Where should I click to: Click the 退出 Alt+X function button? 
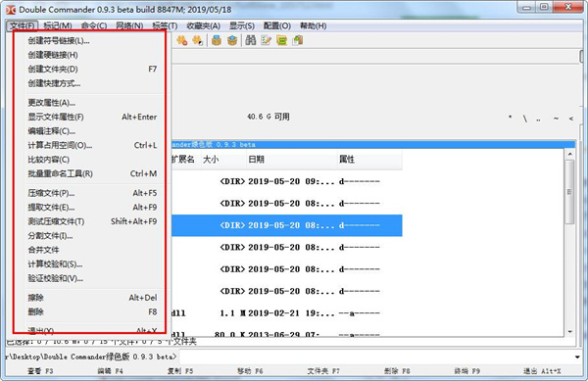click(x=542, y=371)
